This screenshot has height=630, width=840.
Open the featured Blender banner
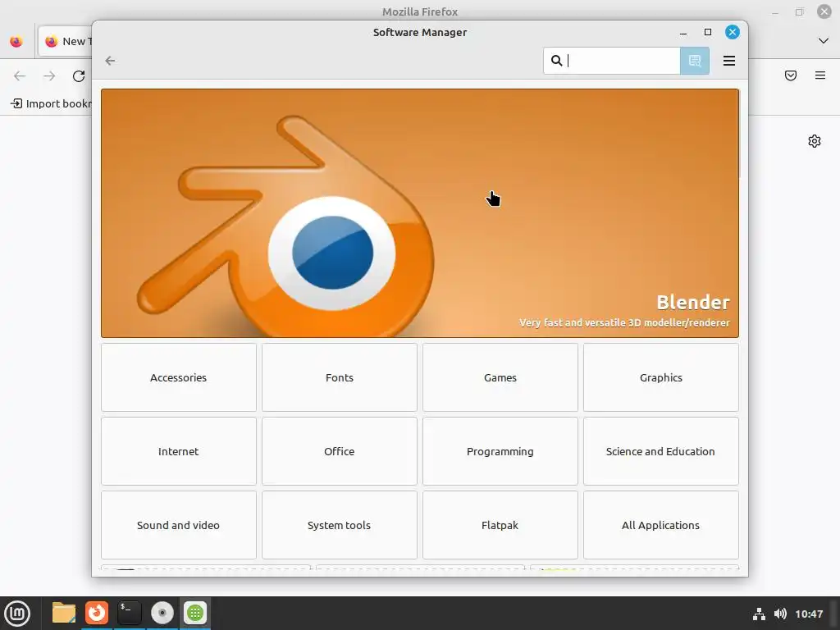click(x=420, y=213)
